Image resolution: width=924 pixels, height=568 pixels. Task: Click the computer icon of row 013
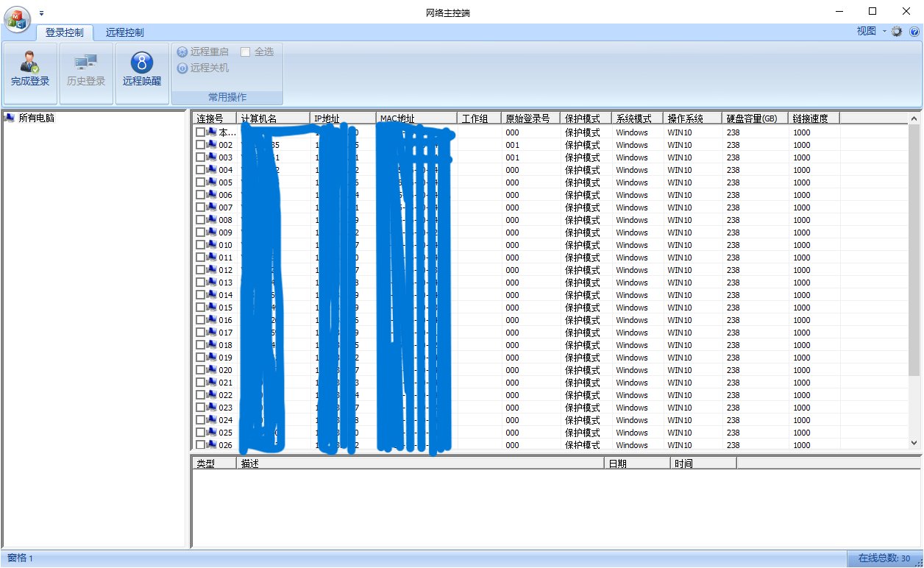click(212, 283)
